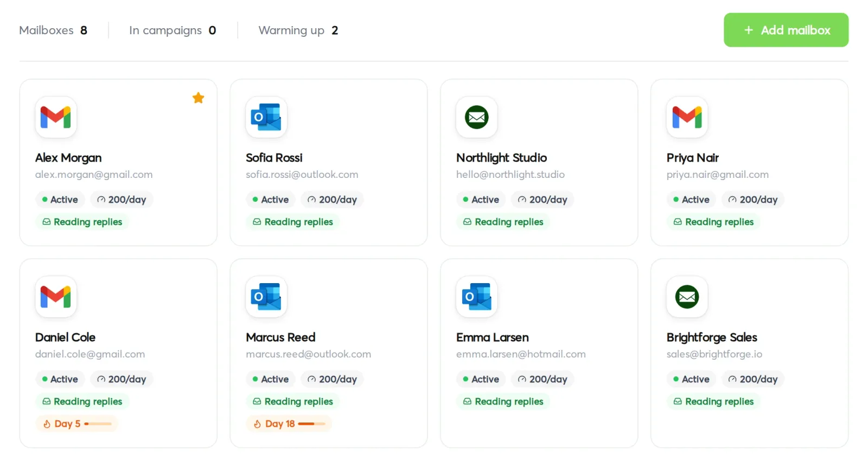The height and width of the screenshot is (467, 868).
Task: Click 200/day limit badge for Sofia Rossi
Action: pos(333,200)
